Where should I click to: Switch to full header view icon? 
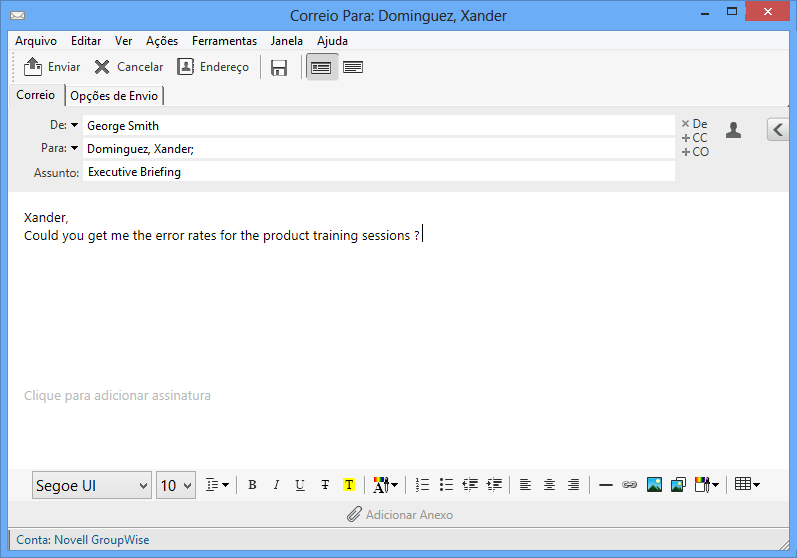point(353,67)
